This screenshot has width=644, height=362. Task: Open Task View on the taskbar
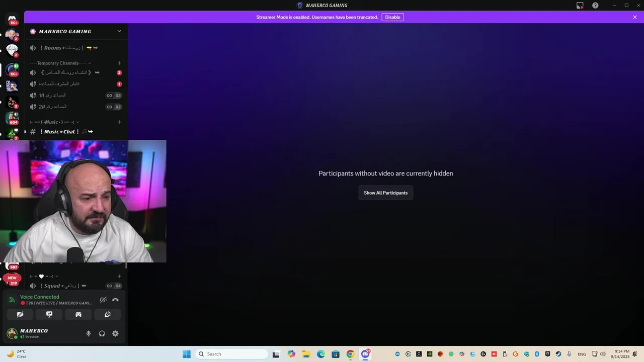click(276, 354)
